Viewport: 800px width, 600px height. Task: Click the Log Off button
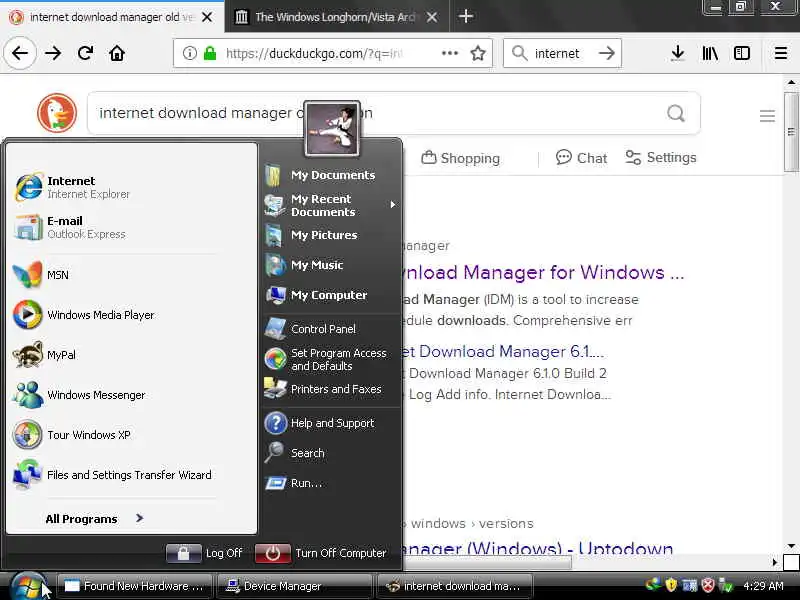coord(205,553)
